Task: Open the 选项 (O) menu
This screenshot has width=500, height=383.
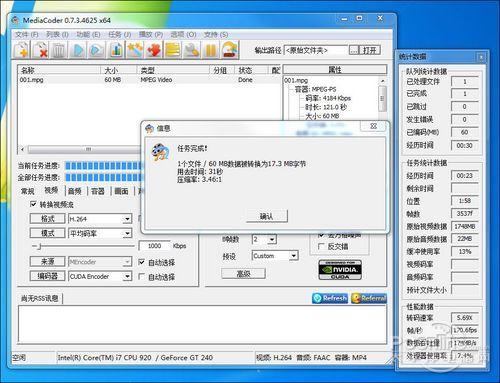Action: pyautogui.click(x=183, y=35)
